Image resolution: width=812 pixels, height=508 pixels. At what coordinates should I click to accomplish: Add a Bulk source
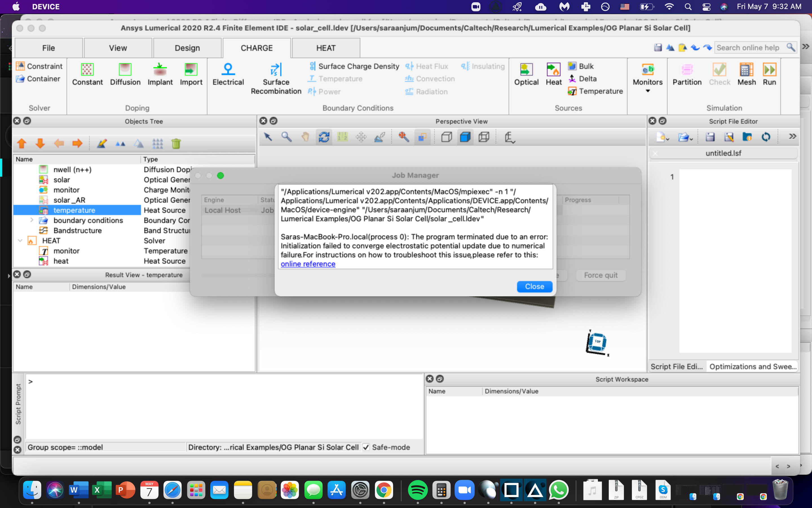coord(581,66)
